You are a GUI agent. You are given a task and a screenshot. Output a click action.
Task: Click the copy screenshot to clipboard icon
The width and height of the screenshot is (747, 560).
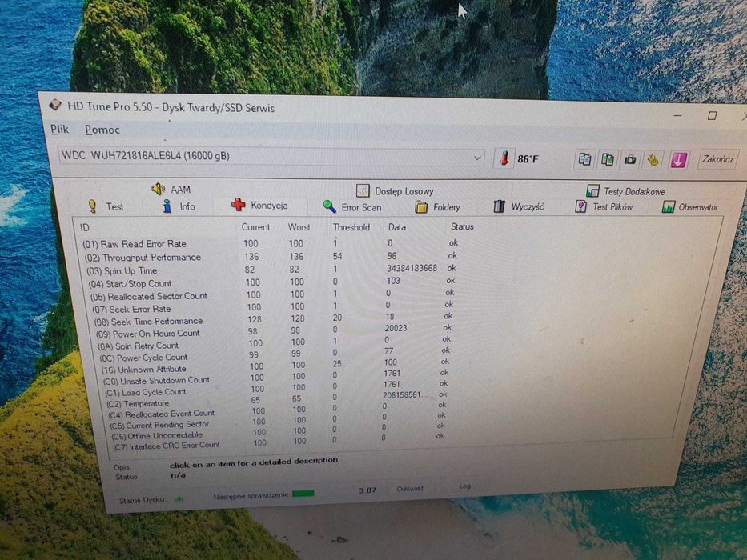607,159
